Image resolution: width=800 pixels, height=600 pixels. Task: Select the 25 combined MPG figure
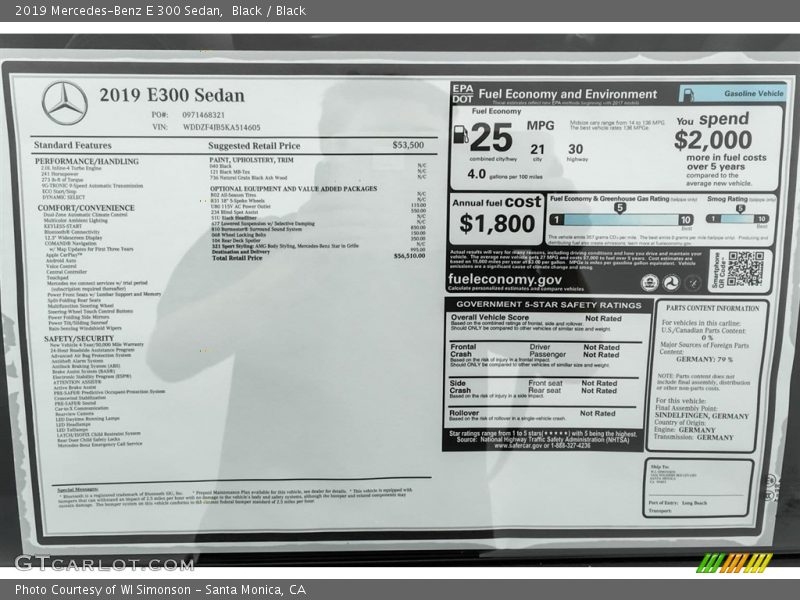coord(491,138)
